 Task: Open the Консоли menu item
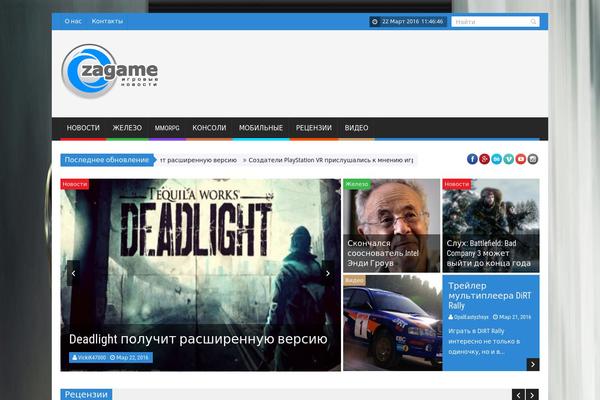(x=209, y=128)
